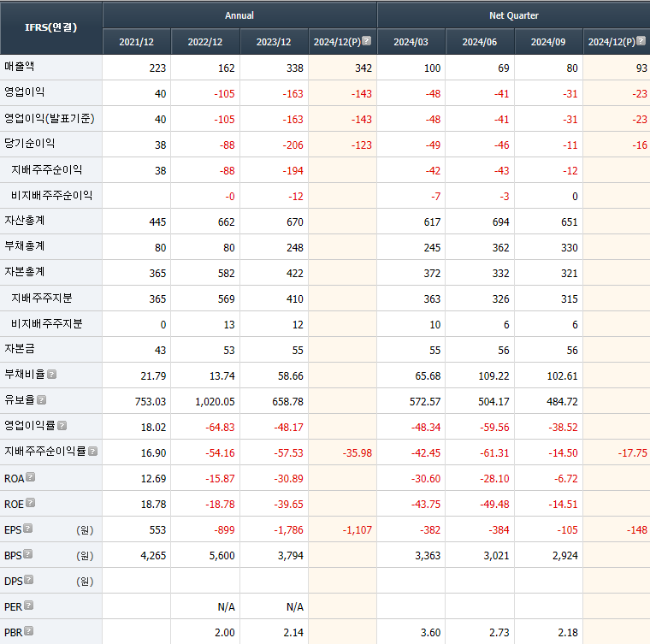
Task: Click help icon next to 지배주주순이익률
Action: 93,452
